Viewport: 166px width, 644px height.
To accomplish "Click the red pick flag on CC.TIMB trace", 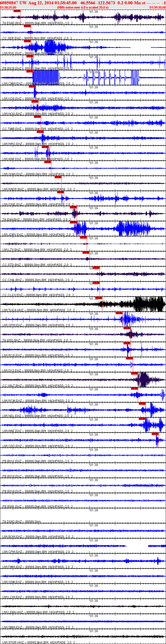I will (37, 117).
